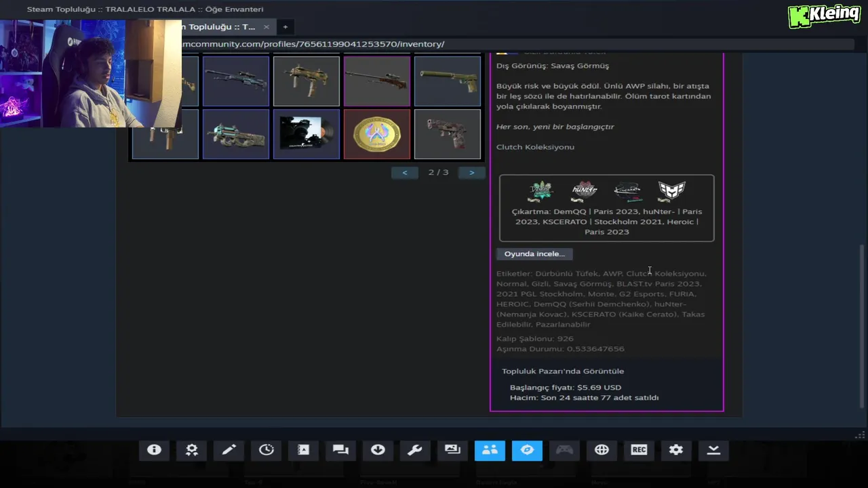
Task: Open the chat bubbles icon
Action: click(x=340, y=450)
